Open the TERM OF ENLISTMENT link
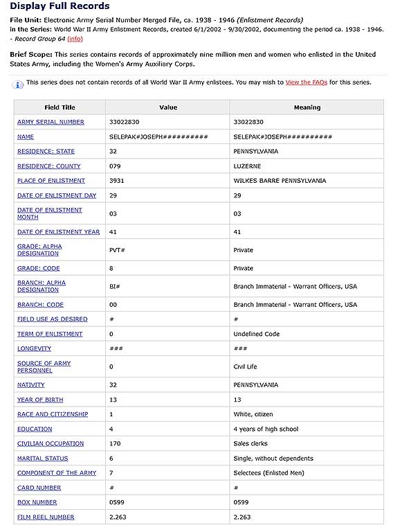Viewport: 393px width, 532px height. click(50, 334)
